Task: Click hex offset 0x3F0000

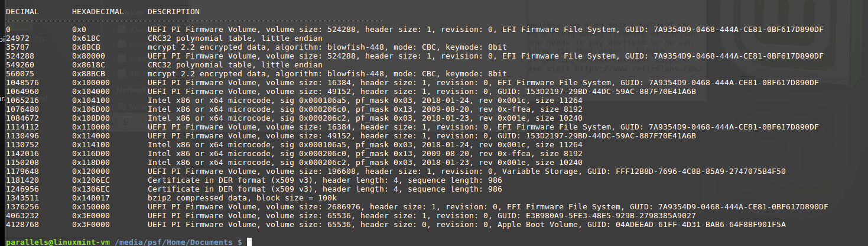Action: point(91,225)
